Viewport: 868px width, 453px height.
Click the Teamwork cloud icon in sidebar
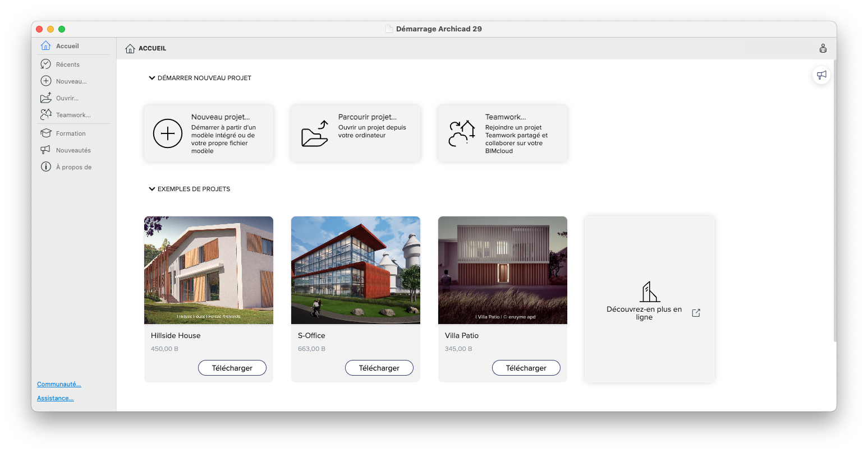(46, 114)
